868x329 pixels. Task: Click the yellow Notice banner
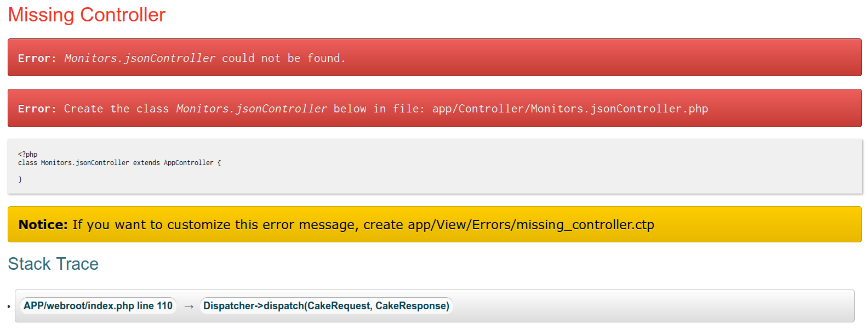click(x=435, y=224)
